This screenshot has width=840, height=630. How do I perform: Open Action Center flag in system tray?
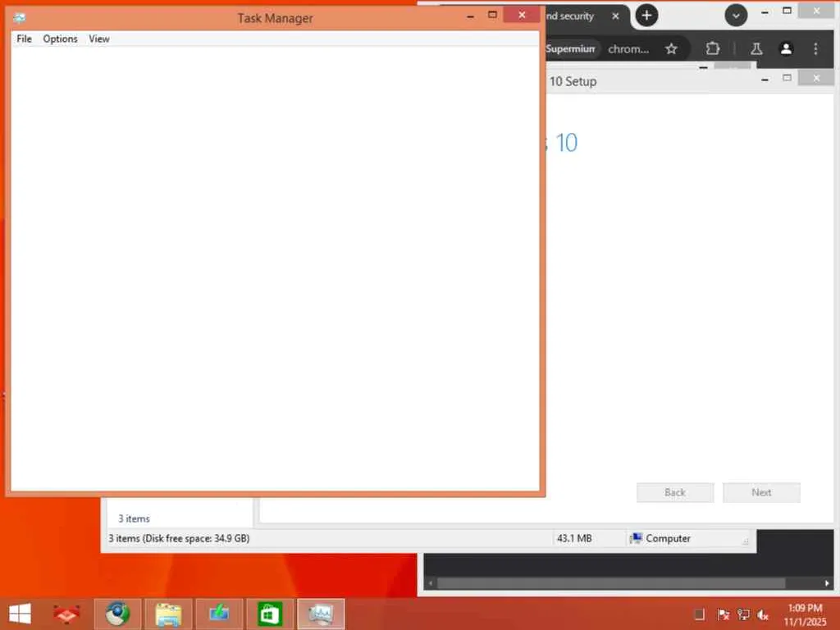724,614
